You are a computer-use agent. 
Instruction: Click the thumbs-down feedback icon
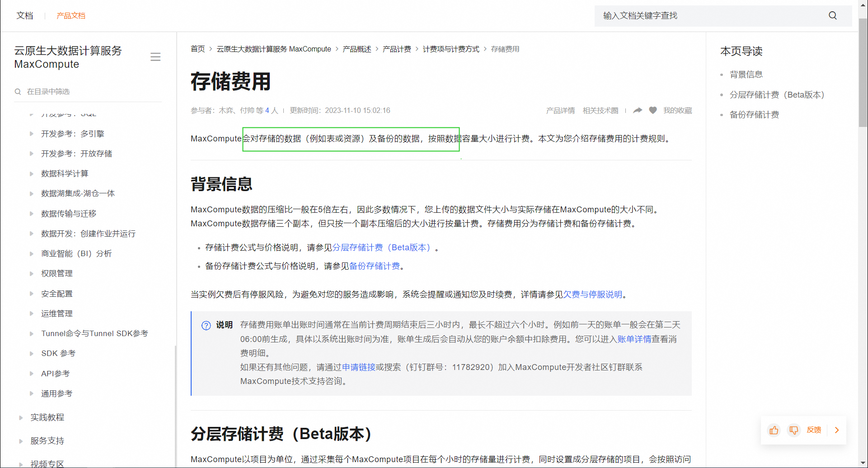pyautogui.click(x=794, y=430)
